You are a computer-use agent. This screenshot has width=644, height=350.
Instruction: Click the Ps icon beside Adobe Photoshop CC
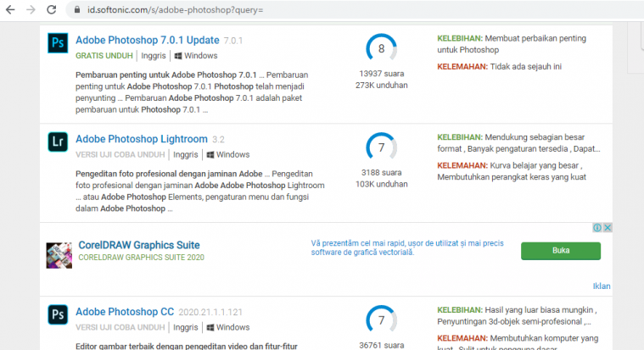[58, 314]
